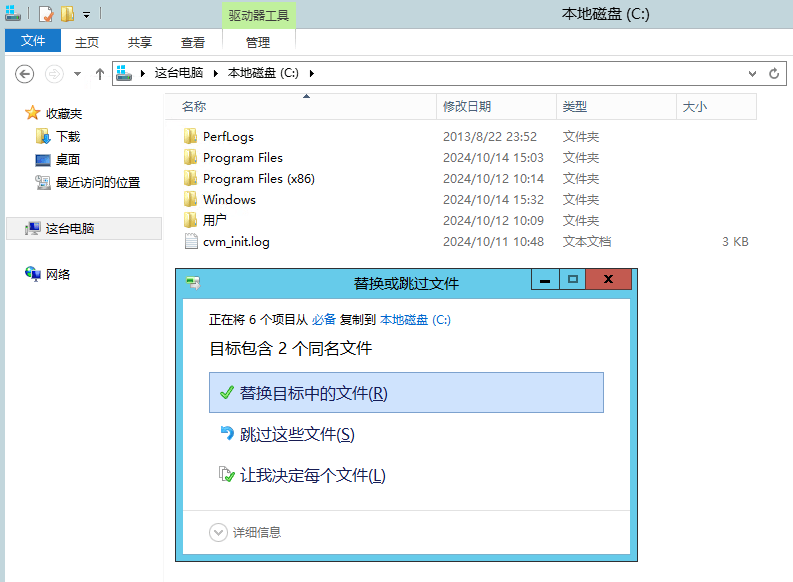The image size is (793, 582).
Task: Click the Properties quick access icon
Action: [46, 14]
